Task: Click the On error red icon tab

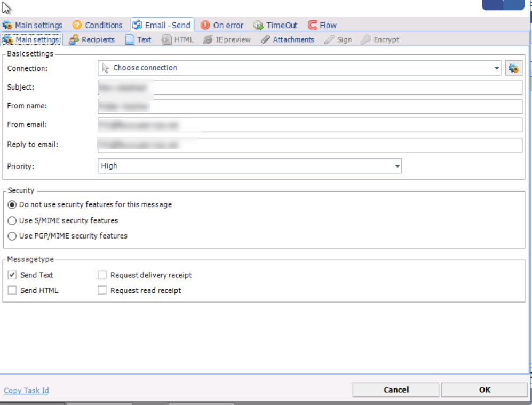Action: point(205,26)
